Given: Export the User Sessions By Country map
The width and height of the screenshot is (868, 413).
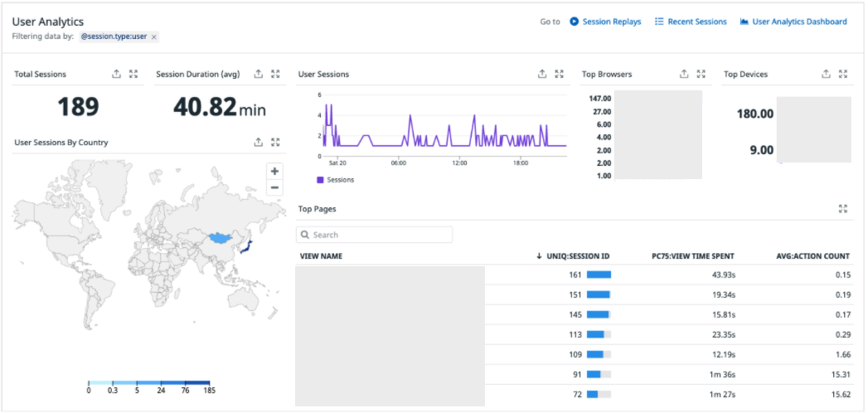Looking at the screenshot, I should pyautogui.click(x=258, y=143).
